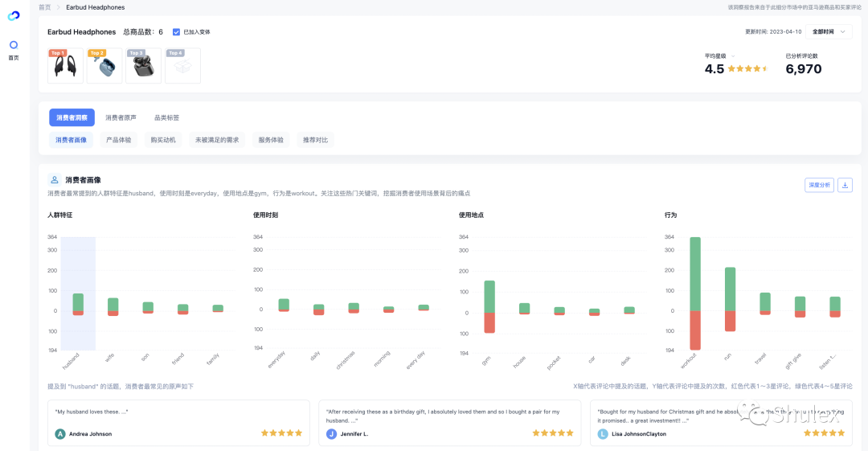Switch to the 品类标签 tab
868x451 pixels.
click(x=166, y=117)
